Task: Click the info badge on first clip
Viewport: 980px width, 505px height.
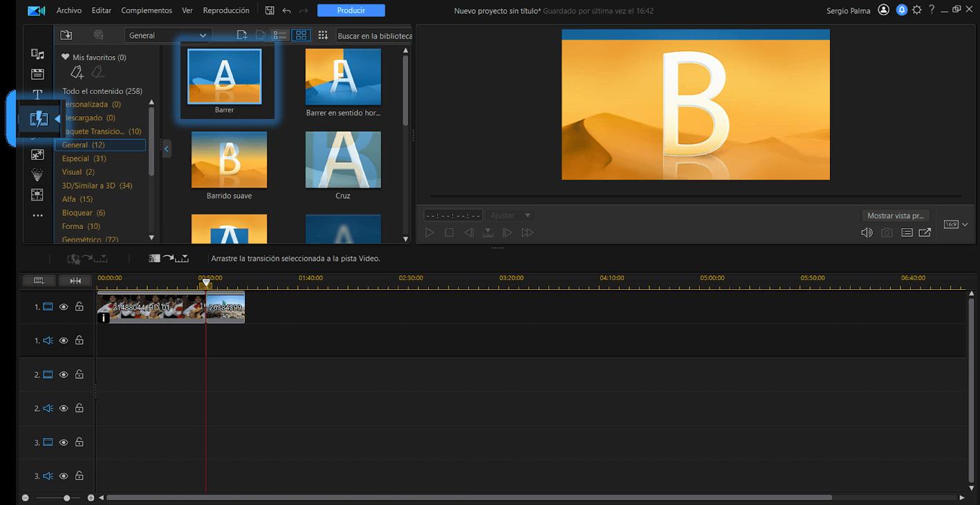Action: 104,318
